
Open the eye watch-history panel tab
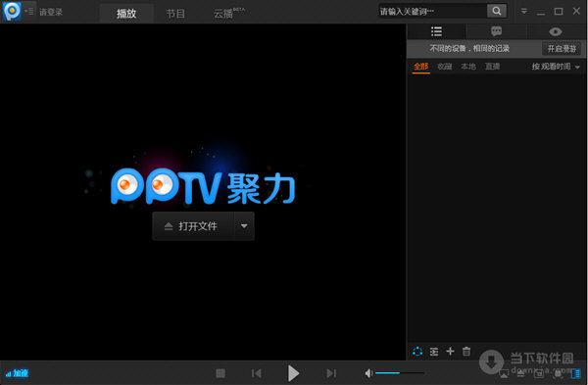point(556,31)
